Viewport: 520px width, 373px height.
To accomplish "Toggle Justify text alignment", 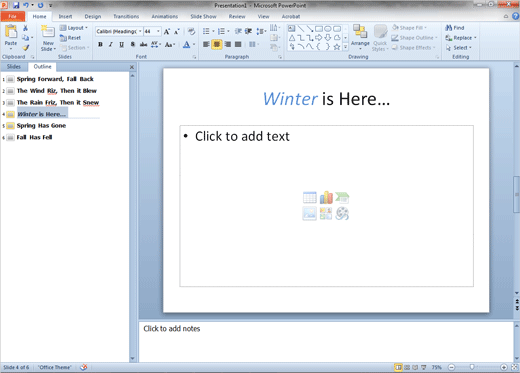I will point(238,44).
